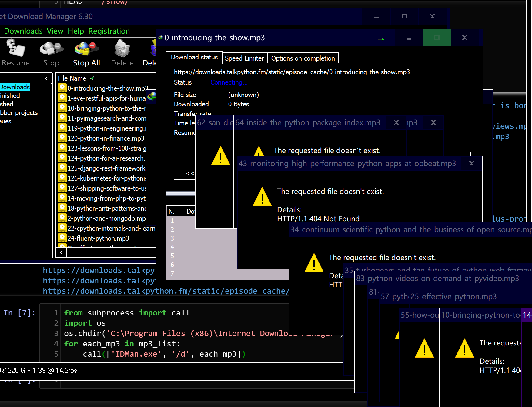
Task: Open the Registration menu
Action: click(109, 31)
